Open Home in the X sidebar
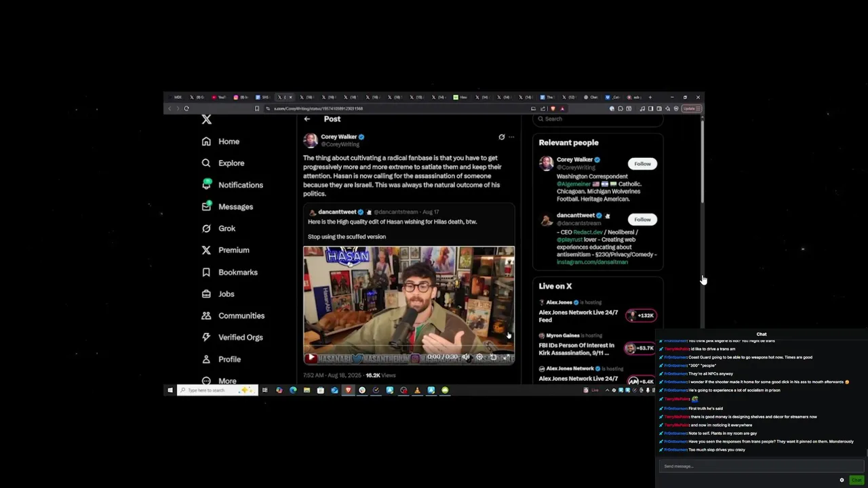This screenshot has width=868, height=488. coord(220,142)
